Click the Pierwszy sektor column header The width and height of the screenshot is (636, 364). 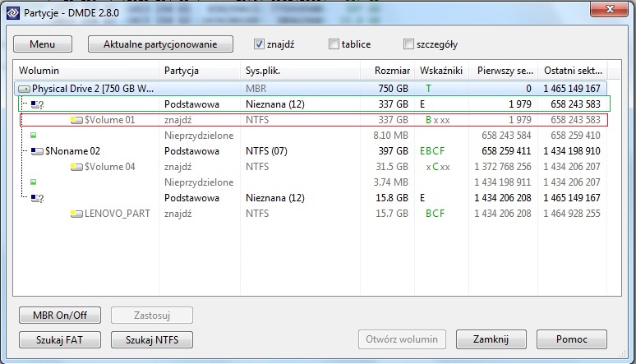[x=503, y=70]
